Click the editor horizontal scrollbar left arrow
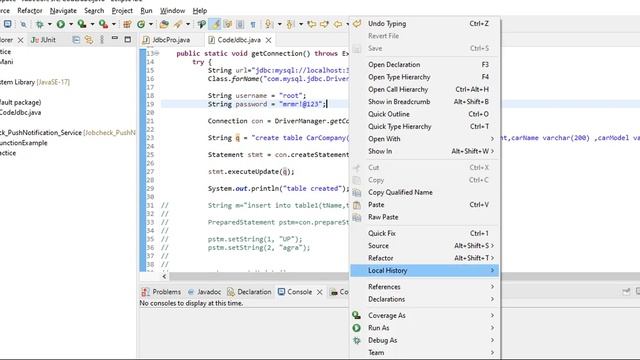 (164, 276)
